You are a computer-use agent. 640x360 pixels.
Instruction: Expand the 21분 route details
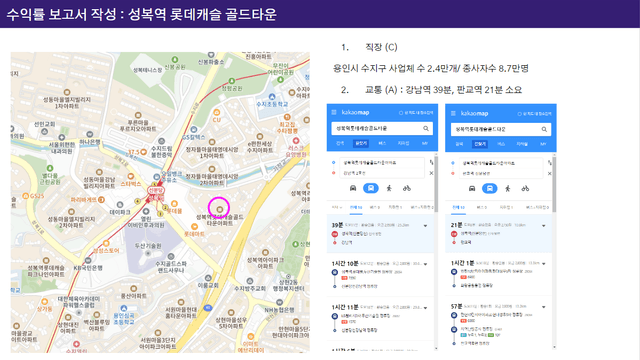point(544,226)
